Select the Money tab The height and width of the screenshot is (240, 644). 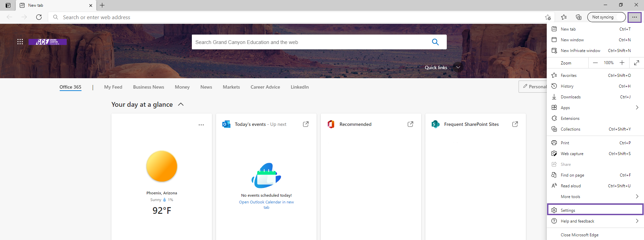pyautogui.click(x=182, y=87)
